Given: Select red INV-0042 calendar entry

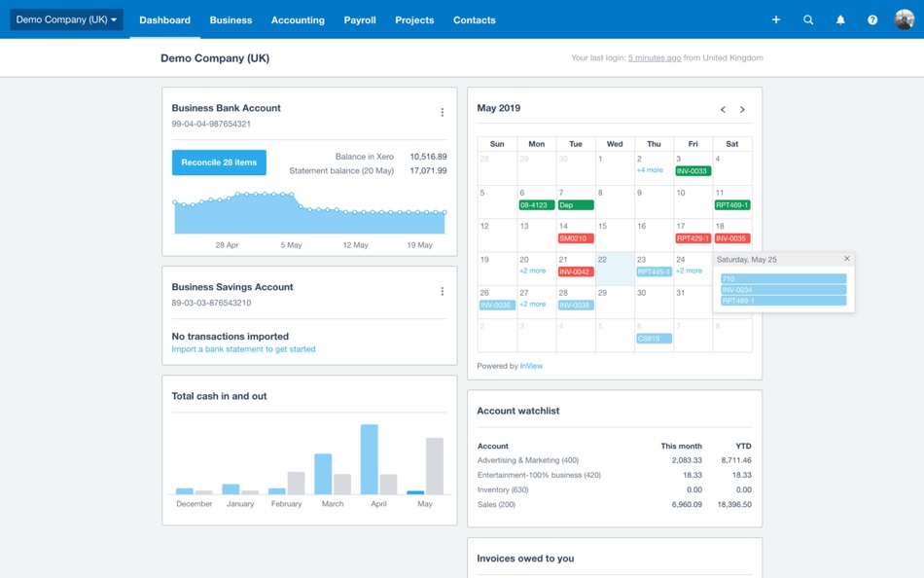Looking at the screenshot, I should (576, 271).
